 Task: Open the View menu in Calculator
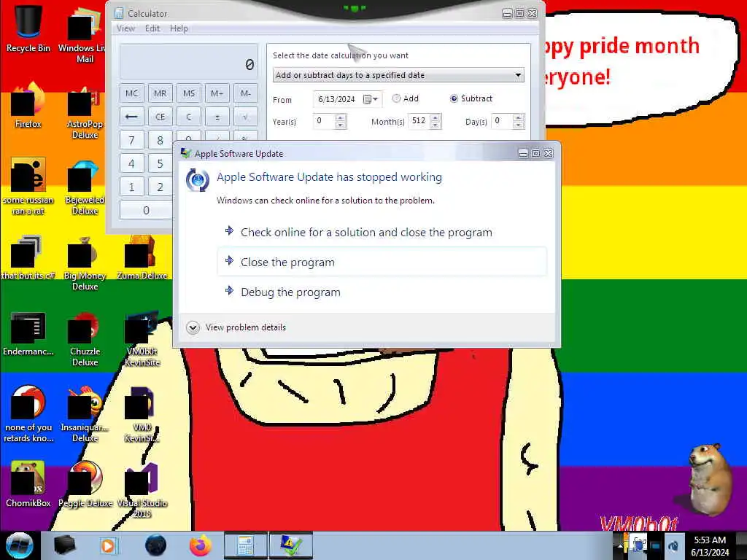point(125,28)
